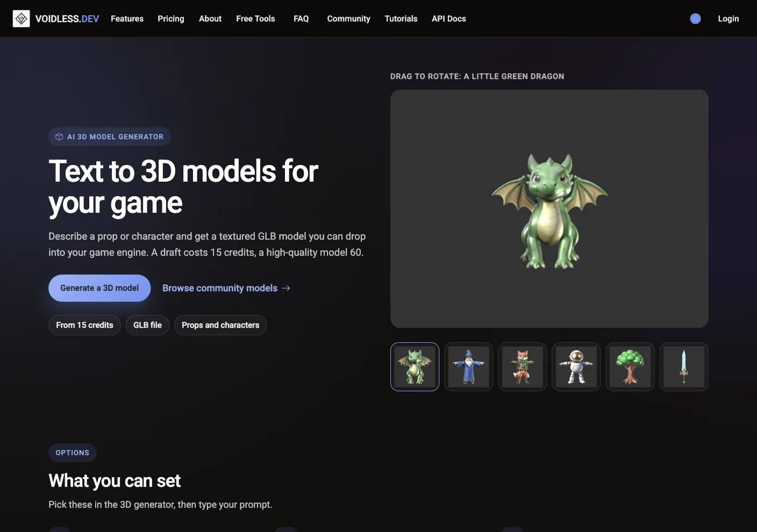Click the blue circle theme toggle
This screenshot has width=757, height=532.
coord(695,19)
